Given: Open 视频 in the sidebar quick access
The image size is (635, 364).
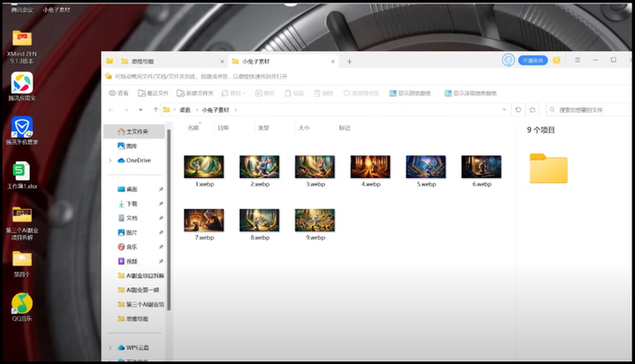Looking at the screenshot, I should pyautogui.click(x=127, y=261).
